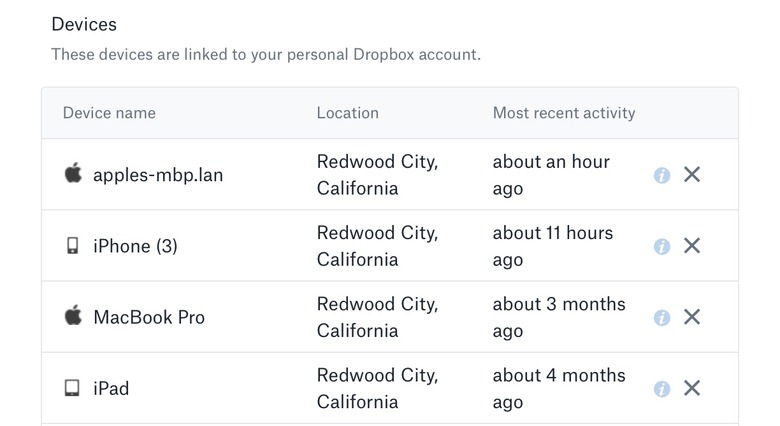Unlink the MacBook Pro device
The image size is (780, 426).
pyautogui.click(x=691, y=317)
